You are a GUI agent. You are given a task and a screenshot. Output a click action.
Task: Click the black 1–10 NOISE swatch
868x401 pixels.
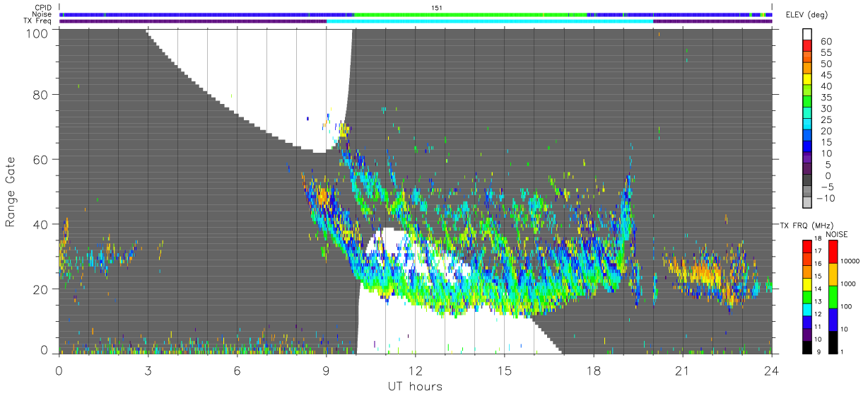[x=832, y=341]
